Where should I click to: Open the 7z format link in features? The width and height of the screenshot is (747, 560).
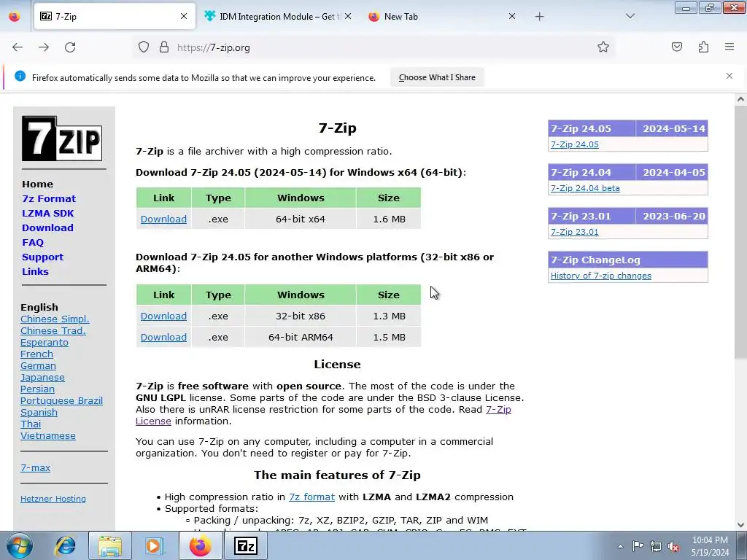(x=311, y=497)
